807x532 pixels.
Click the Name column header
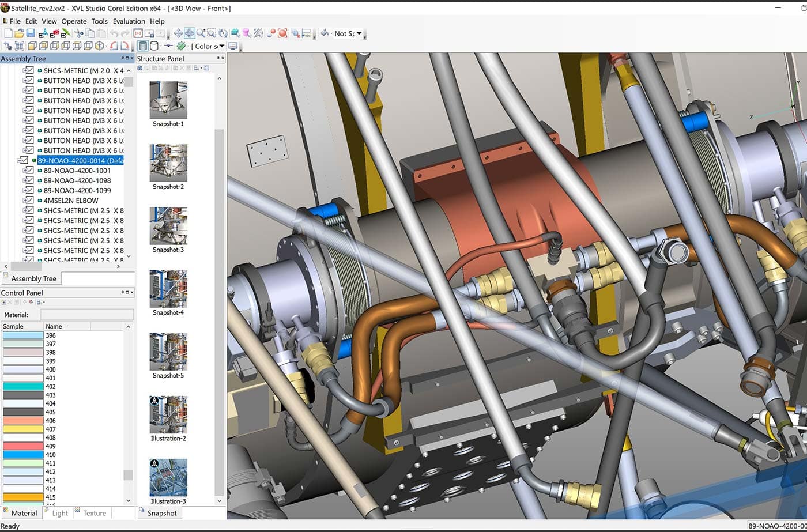tap(54, 326)
